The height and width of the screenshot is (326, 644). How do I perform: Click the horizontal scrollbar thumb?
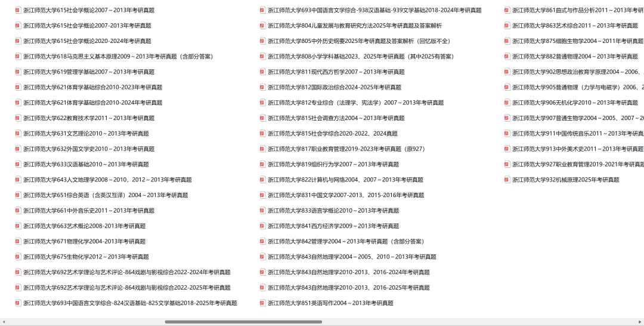[243, 322]
